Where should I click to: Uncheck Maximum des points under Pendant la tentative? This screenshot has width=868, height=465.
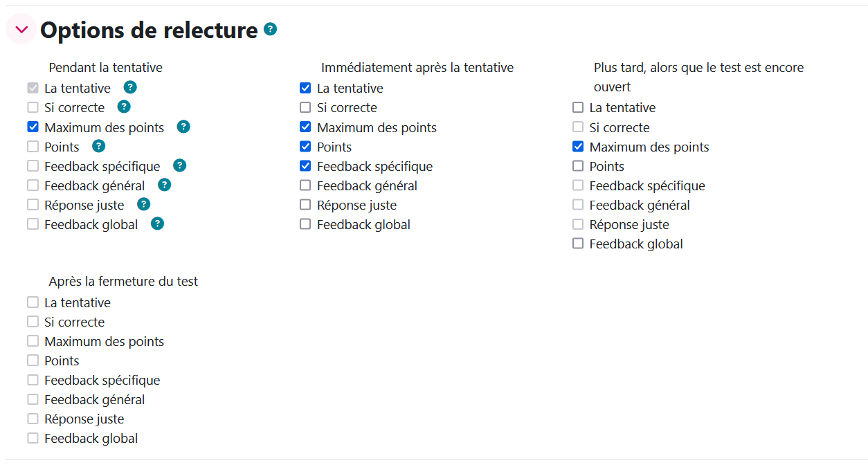[x=33, y=127]
